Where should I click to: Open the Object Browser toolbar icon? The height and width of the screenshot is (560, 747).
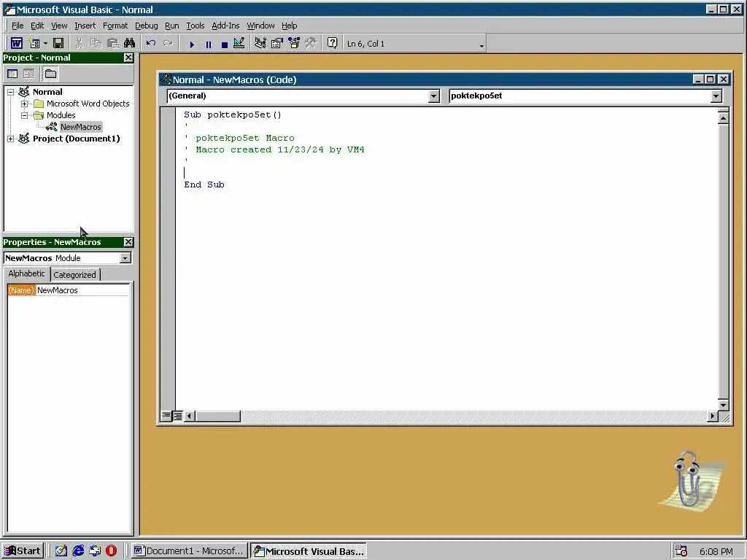click(x=294, y=43)
